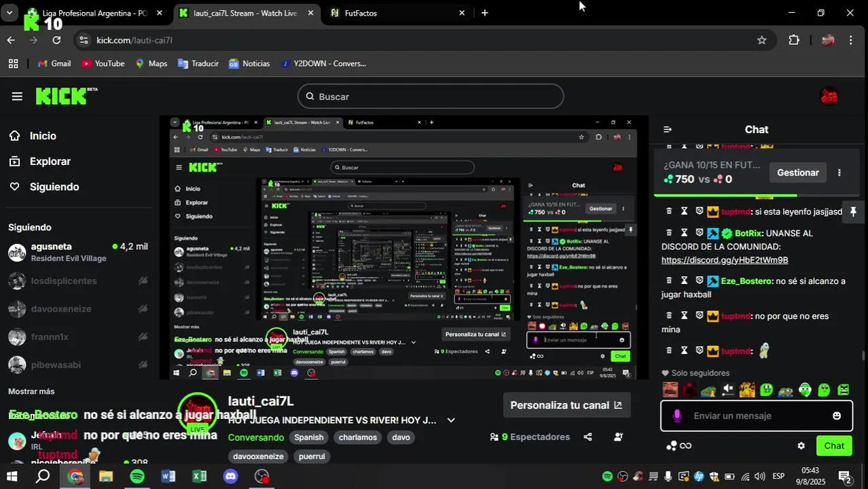Click the '9 Espectadores' viewer count
868x489 pixels.
coord(530,437)
